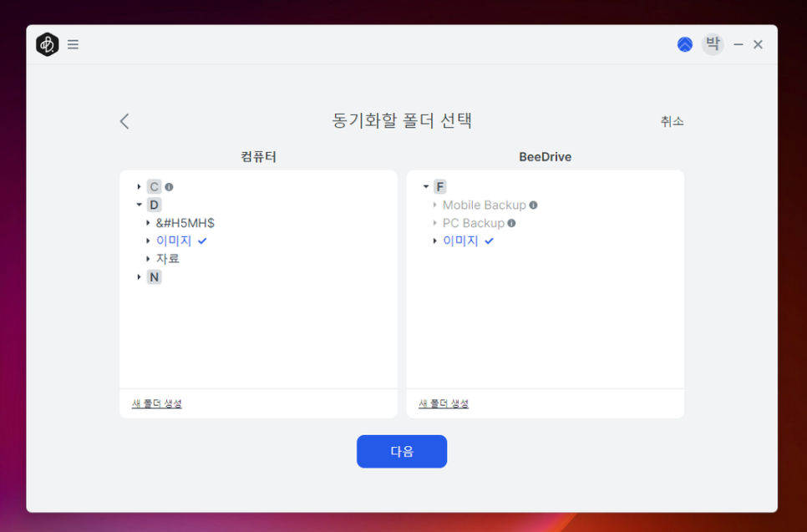Select the C drive label
Screen dimensions: 807x532
pos(154,187)
